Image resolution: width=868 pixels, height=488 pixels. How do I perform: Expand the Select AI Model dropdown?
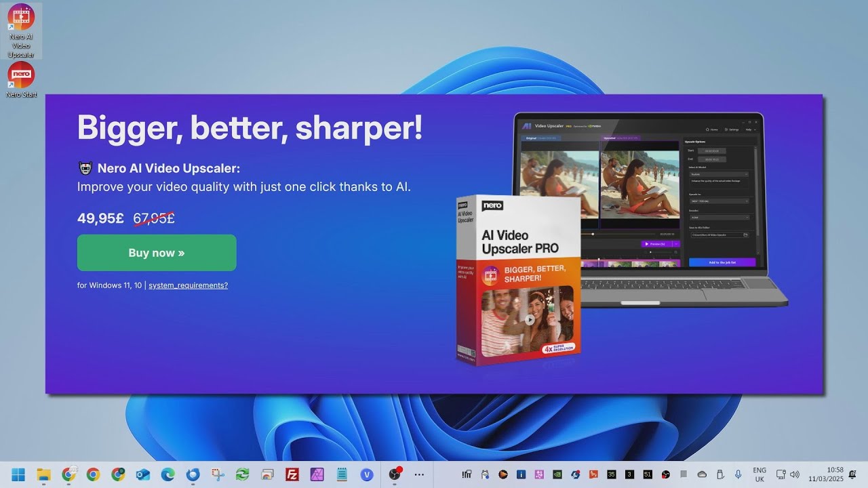[719, 174]
